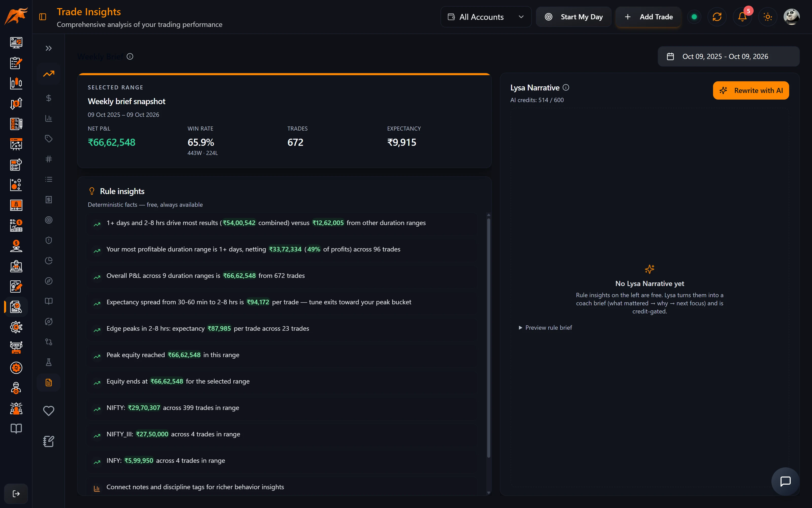Click the heart favorites icon
This screenshot has height=508, width=812.
tap(49, 410)
